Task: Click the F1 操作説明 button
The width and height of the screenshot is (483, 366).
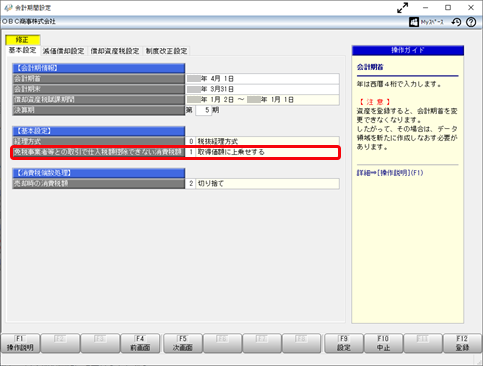Action: tap(20, 343)
